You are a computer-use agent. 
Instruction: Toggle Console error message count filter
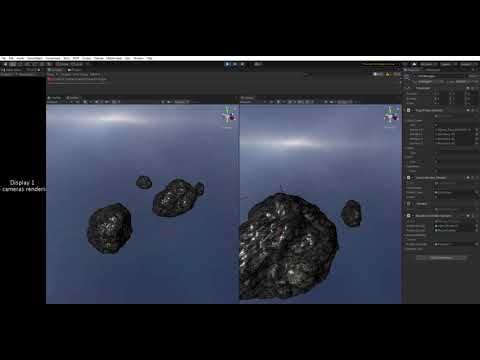pos(397,74)
